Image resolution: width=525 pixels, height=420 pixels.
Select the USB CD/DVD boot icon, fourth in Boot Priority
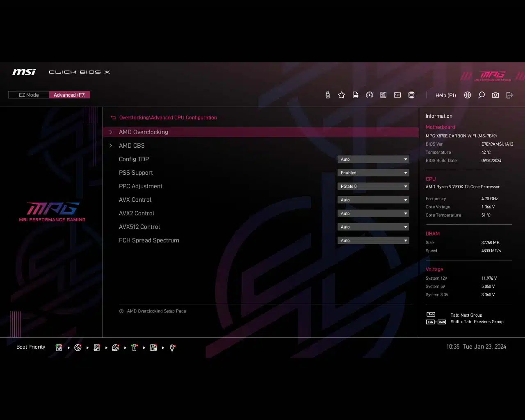pos(116,347)
